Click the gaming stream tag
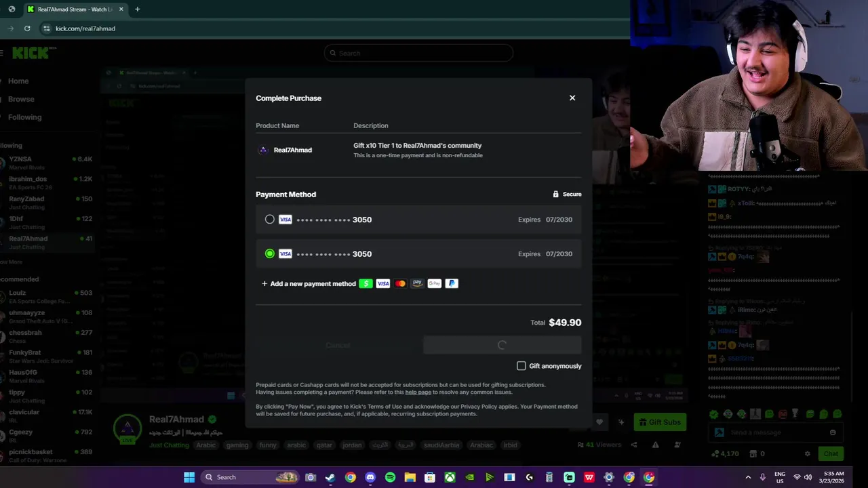The image size is (868, 488). pyautogui.click(x=237, y=445)
